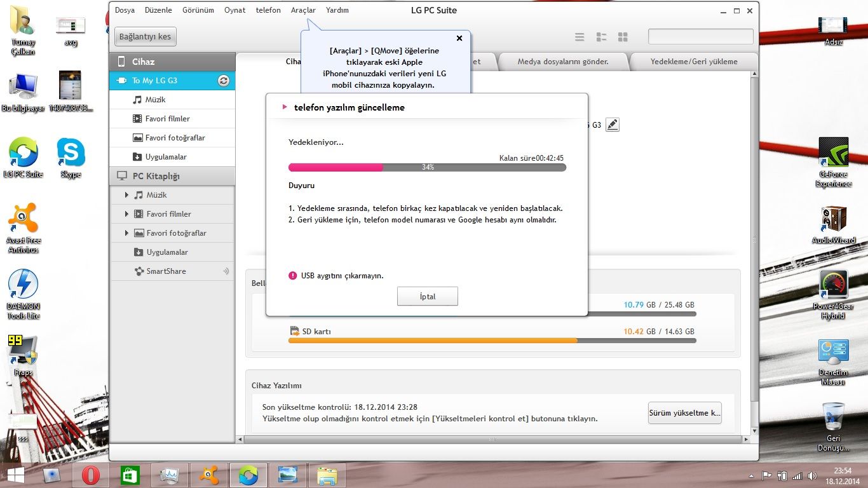Open device Favori fotoğraflar item
The height and width of the screenshot is (488, 868).
(x=172, y=138)
